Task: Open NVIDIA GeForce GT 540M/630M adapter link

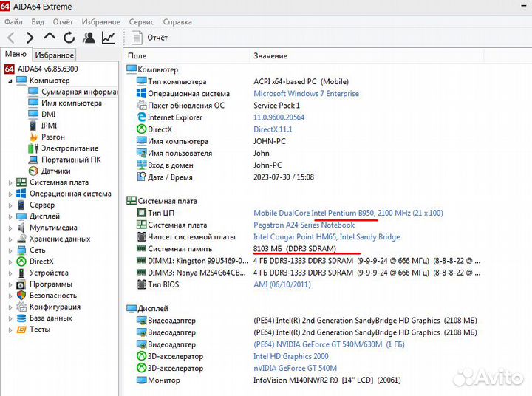Action: (329, 344)
